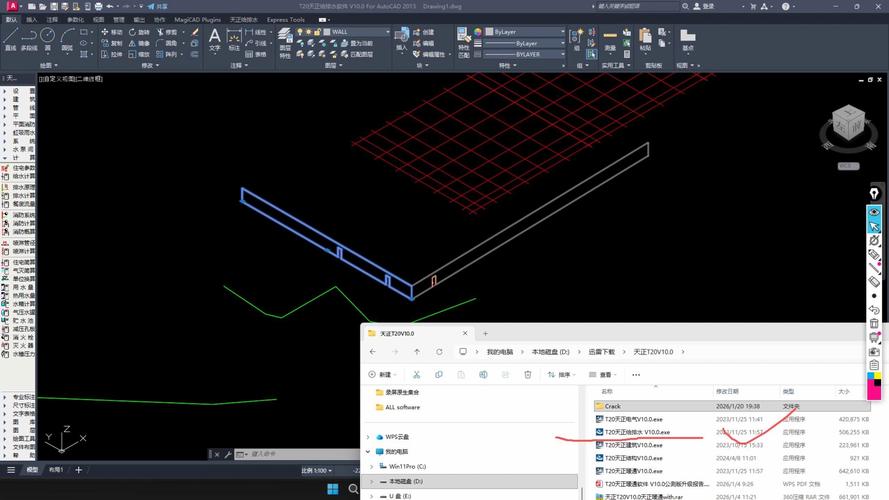889x500 pixels.
Task: Open the BYLAYER linetype dropdown
Action: click(562, 54)
